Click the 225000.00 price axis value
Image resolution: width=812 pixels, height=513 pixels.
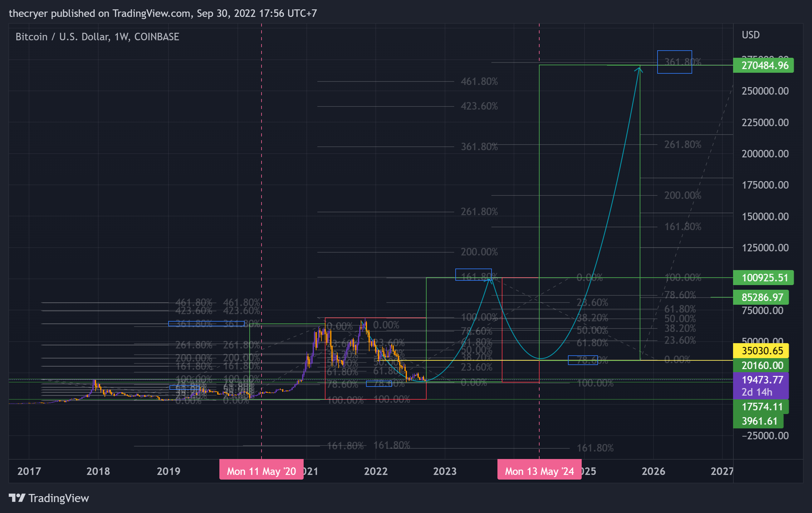click(x=765, y=122)
